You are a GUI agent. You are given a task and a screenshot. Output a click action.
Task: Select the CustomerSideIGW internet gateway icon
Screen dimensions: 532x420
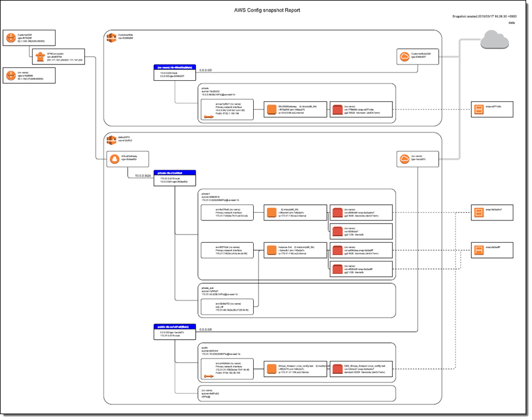[x=404, y=56]
